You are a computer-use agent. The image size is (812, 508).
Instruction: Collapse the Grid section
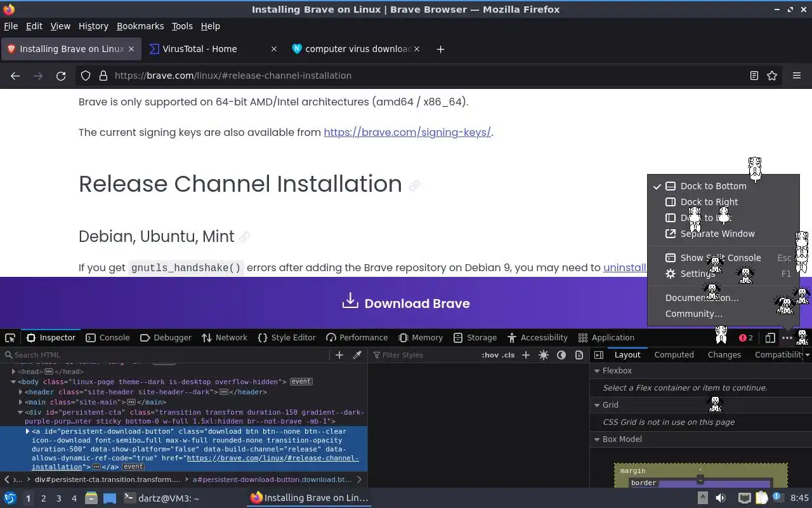click(597, 405)
